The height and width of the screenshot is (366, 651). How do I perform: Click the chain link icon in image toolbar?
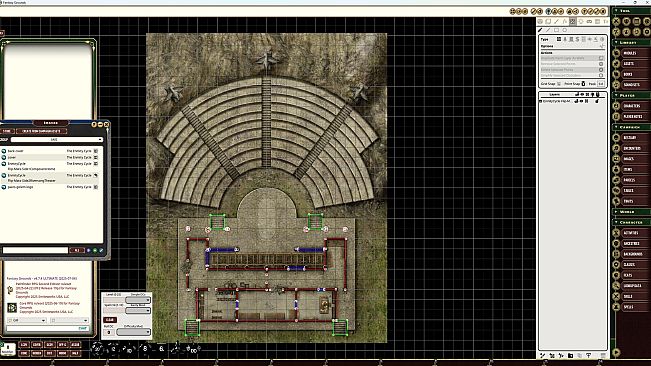click(x=589, y=21)
